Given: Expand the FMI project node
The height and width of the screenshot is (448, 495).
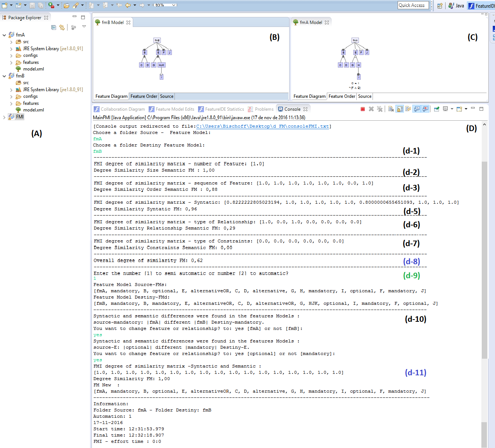Looking at the screenshot, I should click(4, 117).
